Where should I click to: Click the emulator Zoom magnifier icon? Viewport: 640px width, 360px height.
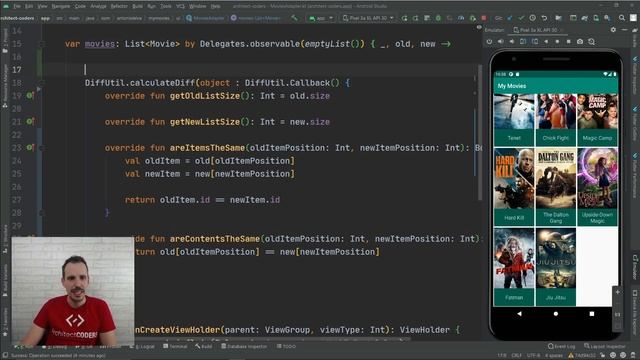click(591, 42)
